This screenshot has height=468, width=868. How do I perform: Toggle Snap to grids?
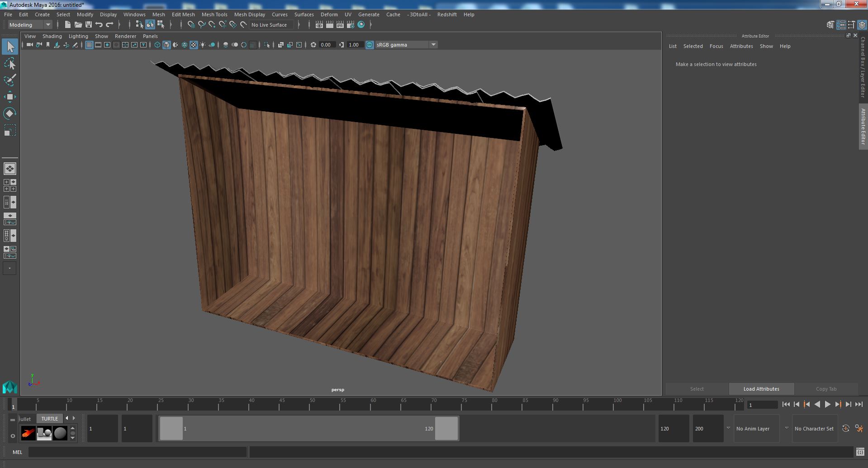pyautogui.click(x=191, y=25)
